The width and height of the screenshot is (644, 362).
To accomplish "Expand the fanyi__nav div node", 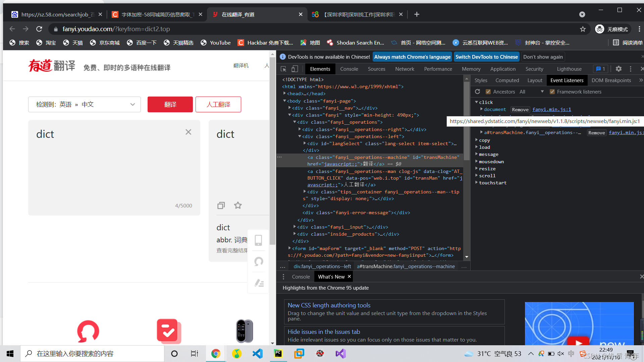I will click(289, 108).
